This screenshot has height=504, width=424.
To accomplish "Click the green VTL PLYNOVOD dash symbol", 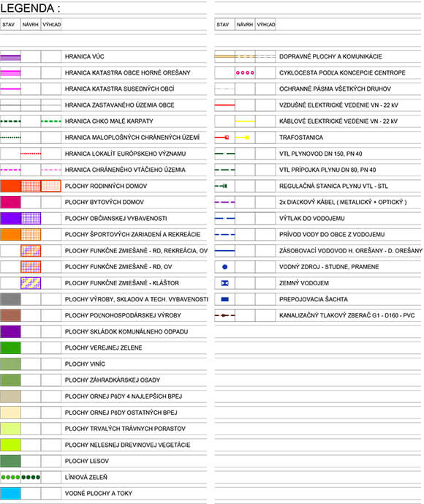I will (x=225, y=154).
